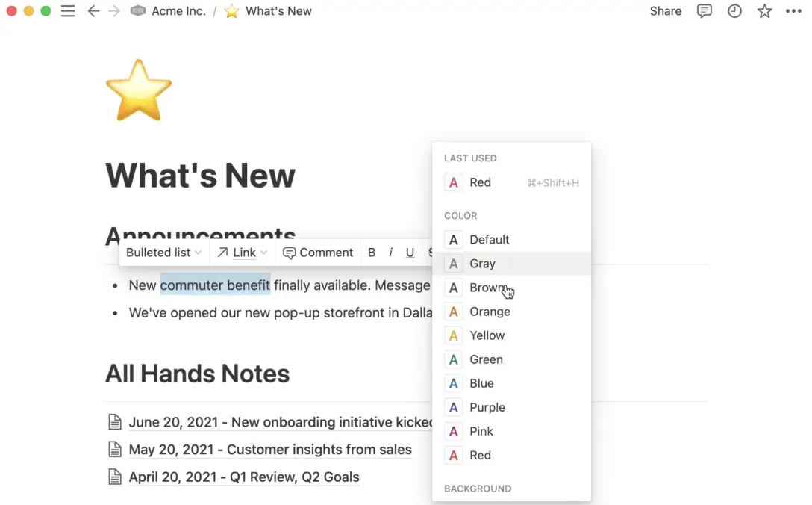The width and height of the screenshot is (812, 505).
Task: Toggle bold formatting
Action: coord(372,252)
